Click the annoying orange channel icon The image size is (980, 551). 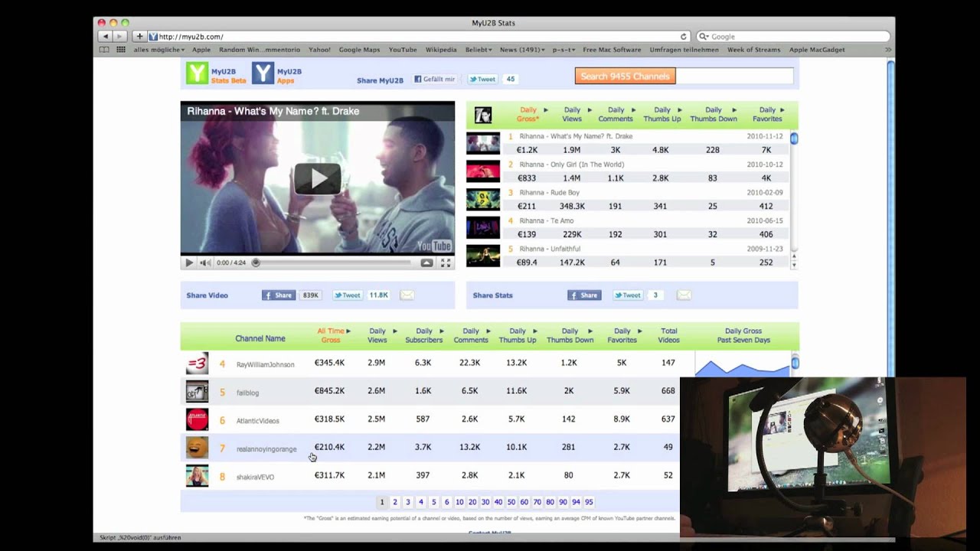click(x=197, y=448)
